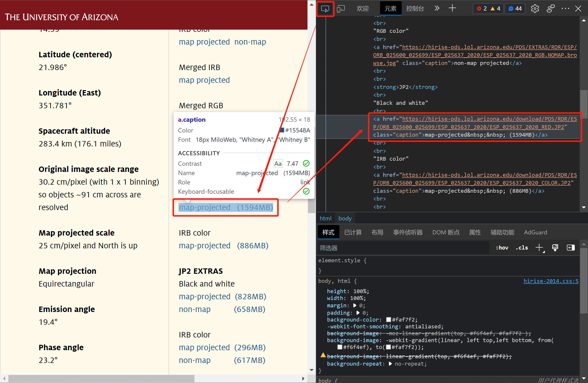Open the customize DevTools (...) menu
This screenshot has width=588, height=383.
[565, 8]
